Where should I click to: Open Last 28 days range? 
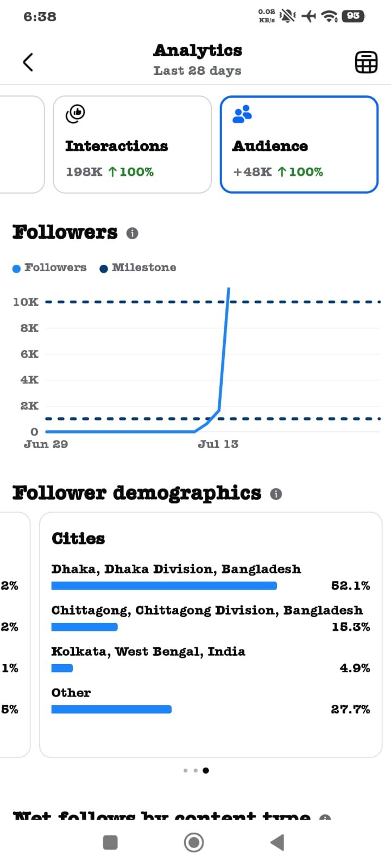[197, 71]
